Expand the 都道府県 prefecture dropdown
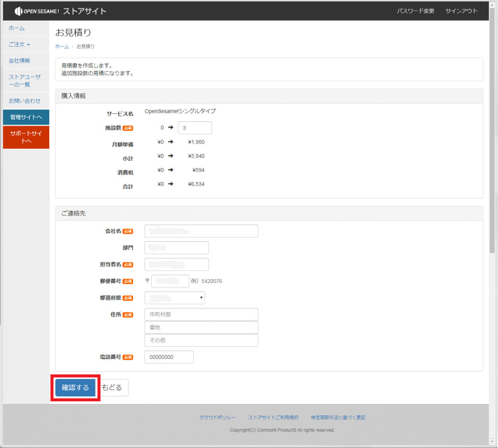498x448 pixels. 175,298
